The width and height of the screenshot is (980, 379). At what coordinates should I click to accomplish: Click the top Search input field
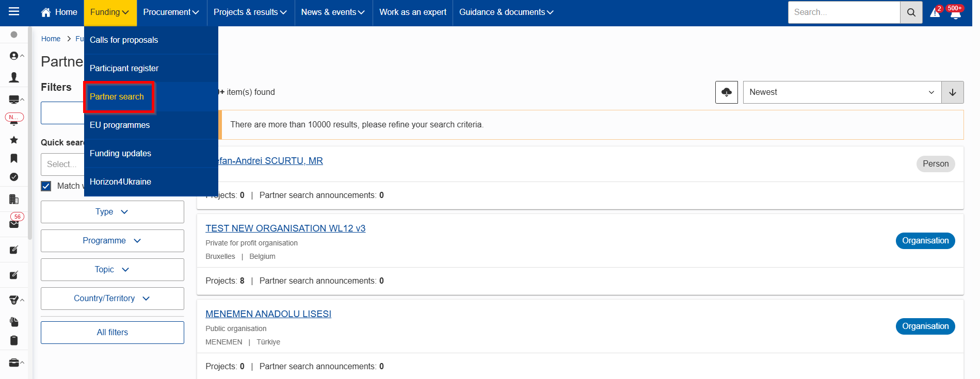pos(844,12)
